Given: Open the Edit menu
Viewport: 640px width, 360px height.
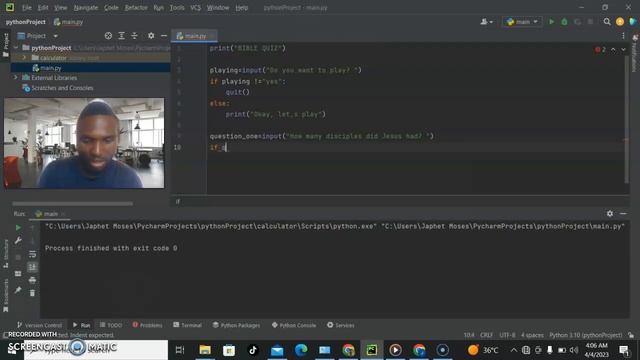Looking at the screenshot, I should click(x=42, y=8).
